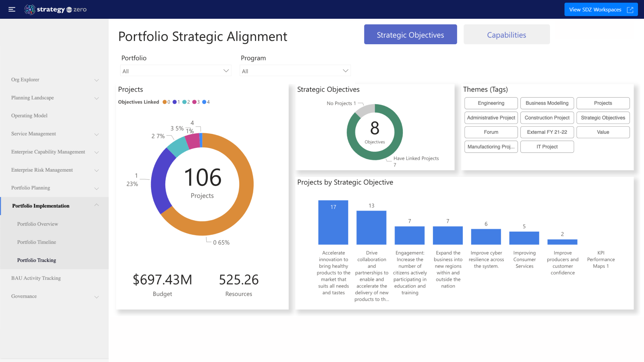Click the hamburger menu icon
Image resolution: width=644 pixels, height=362 pixels.
11,9
